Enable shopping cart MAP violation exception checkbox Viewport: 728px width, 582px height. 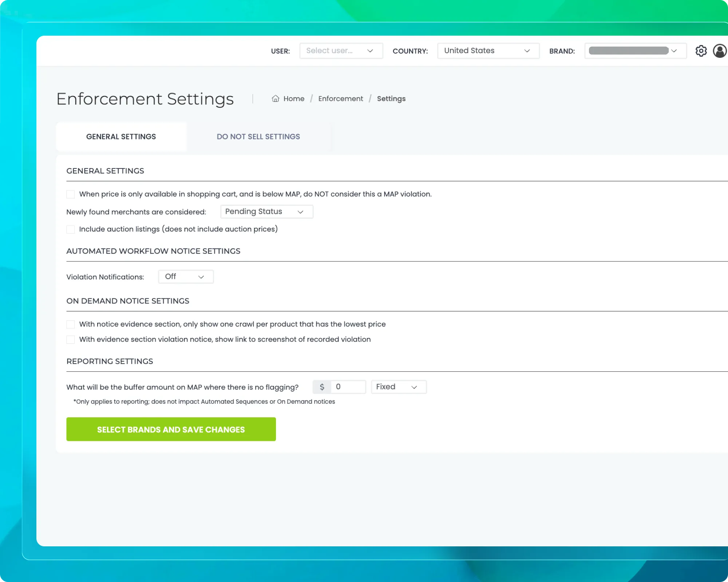pyautogui.click(x=71, y=194)
